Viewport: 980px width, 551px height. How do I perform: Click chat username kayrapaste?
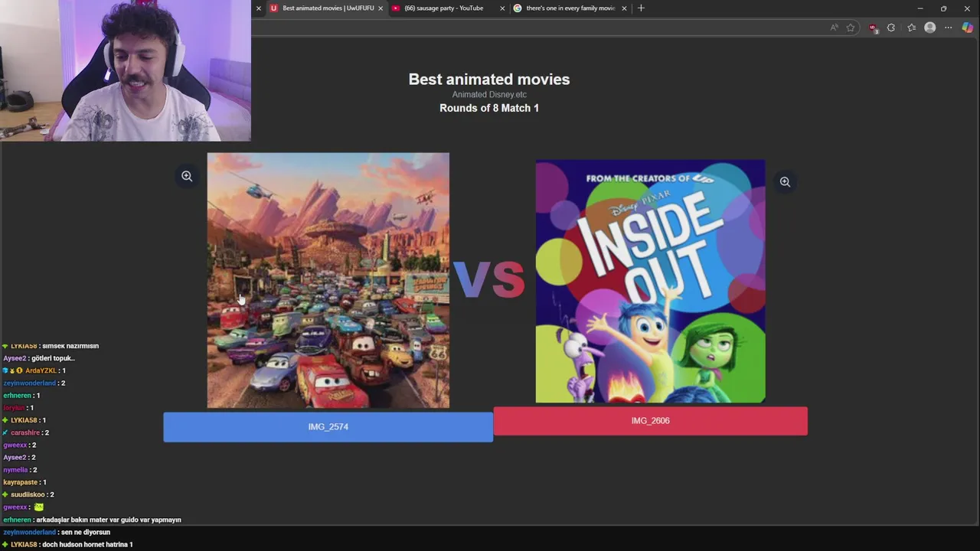21,482
